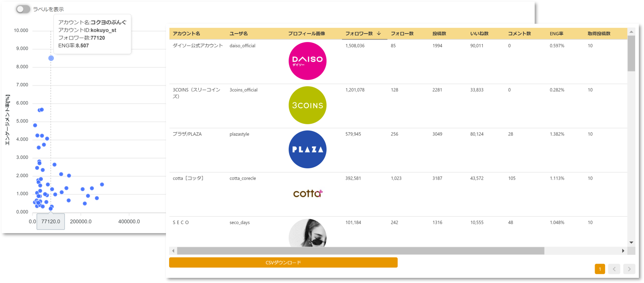Sort by the いいね数 column header

[x=479, y=34]
